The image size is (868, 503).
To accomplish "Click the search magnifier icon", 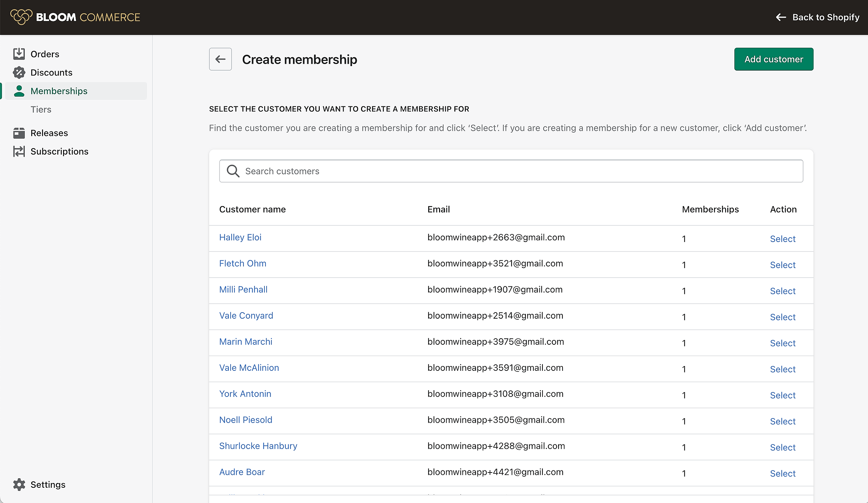I will point(233,171).
